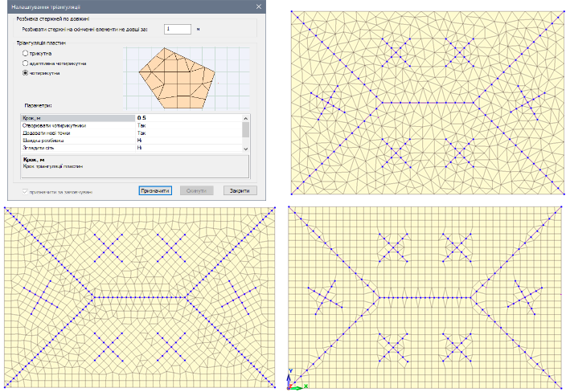Click the parameter list scroll up arrow
Viewport: 566px width, 392px height.
point(246,118)
